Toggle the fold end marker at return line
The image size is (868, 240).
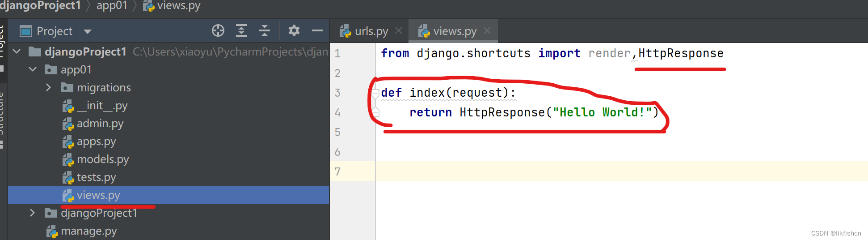click(x=375, y=112)
